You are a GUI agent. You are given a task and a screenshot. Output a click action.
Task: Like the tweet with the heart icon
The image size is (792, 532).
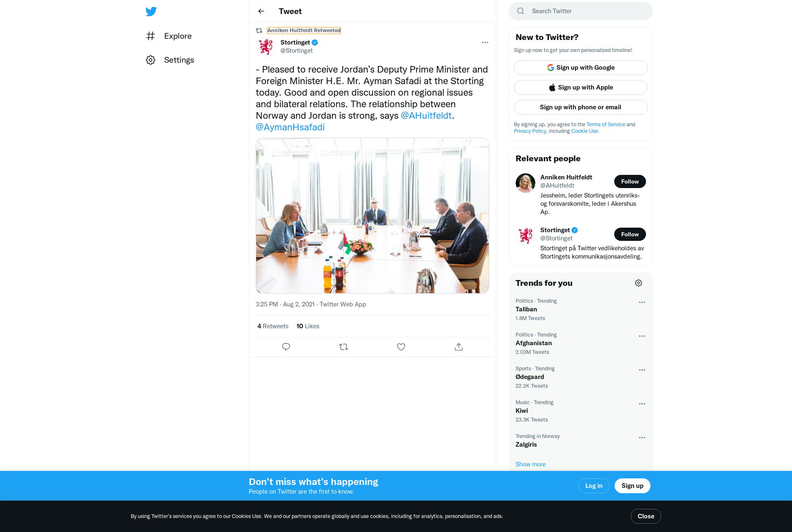[401, 347]
